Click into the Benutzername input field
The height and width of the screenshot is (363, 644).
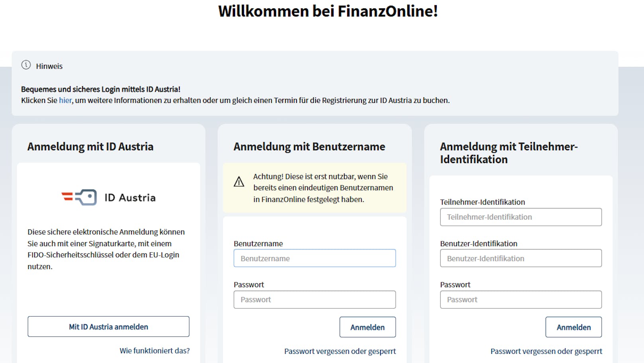pos(314,258)
